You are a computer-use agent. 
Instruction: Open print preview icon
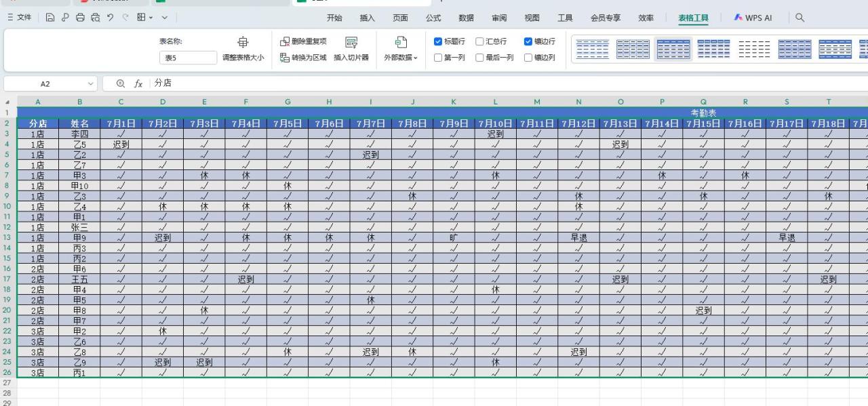[95, 18]
